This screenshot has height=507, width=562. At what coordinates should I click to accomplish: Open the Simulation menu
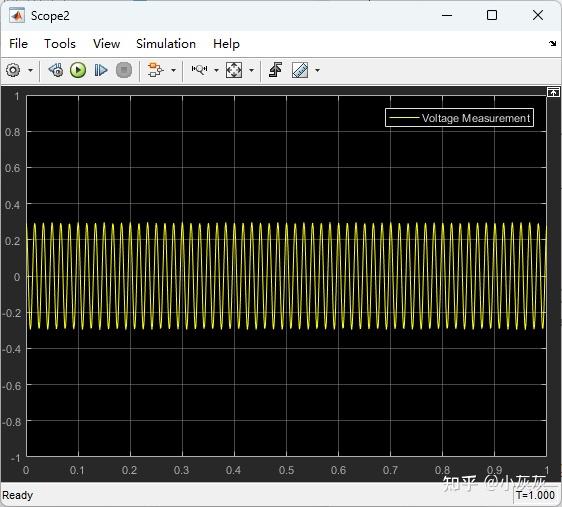tap(166, 44)
